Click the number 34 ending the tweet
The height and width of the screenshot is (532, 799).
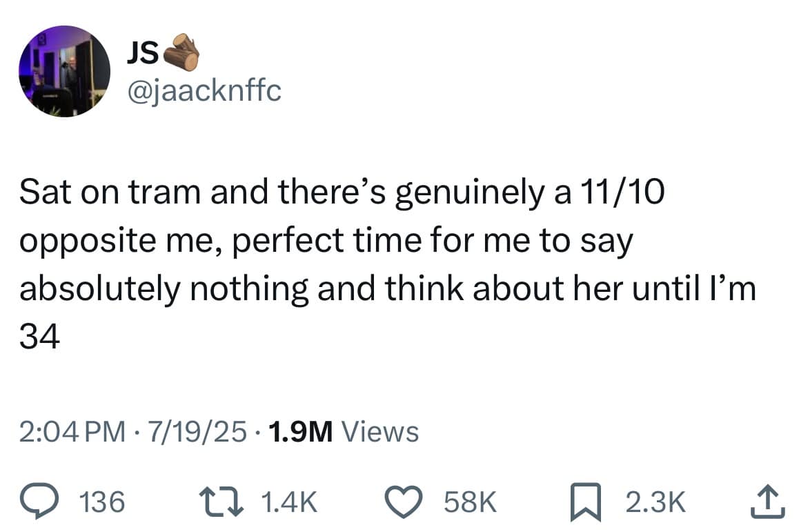pos(40,337)
